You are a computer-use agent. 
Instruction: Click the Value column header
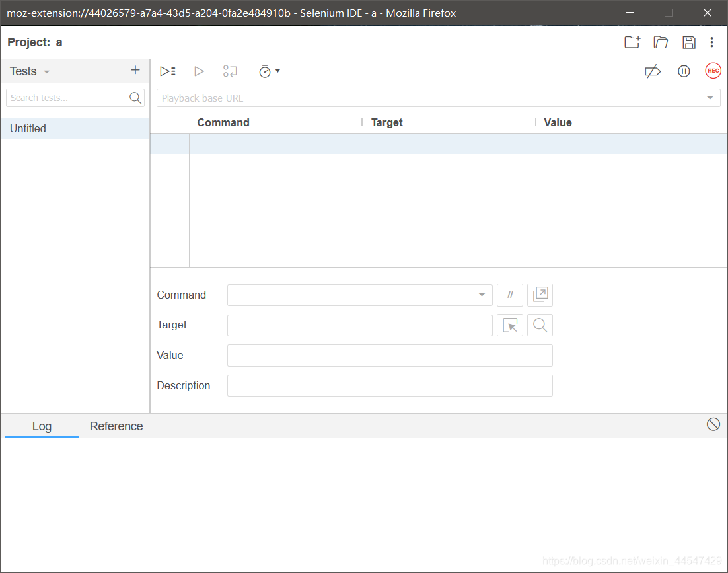pos(558,122)
